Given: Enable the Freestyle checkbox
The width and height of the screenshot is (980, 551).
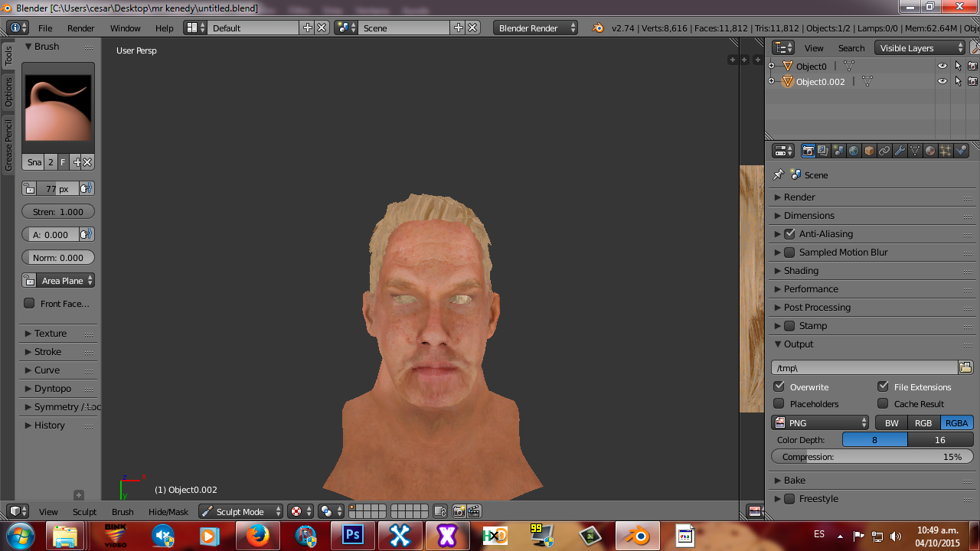Looking at the screenshot, I should pyautogui.click(x=789, y=498).
